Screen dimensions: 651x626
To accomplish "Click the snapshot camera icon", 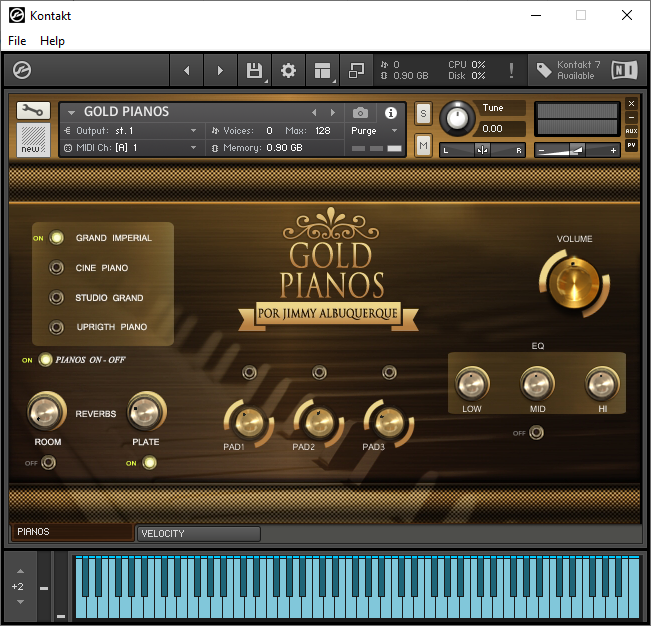I will pos(360,112).
